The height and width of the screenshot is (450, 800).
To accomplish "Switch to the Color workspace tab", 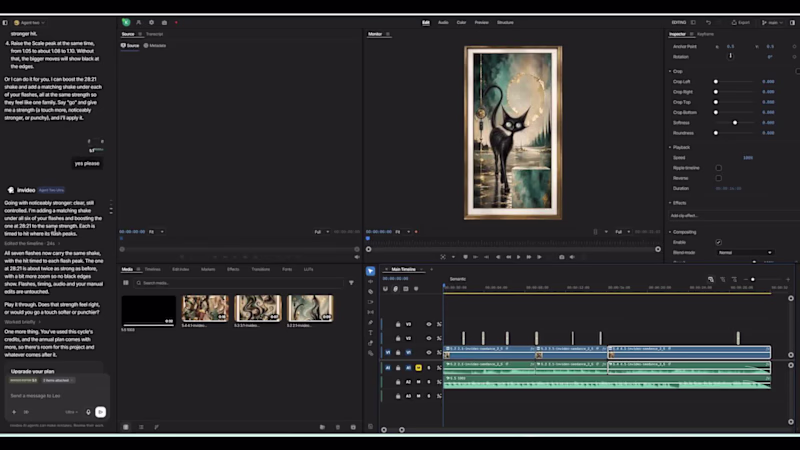I will (461, 22).
